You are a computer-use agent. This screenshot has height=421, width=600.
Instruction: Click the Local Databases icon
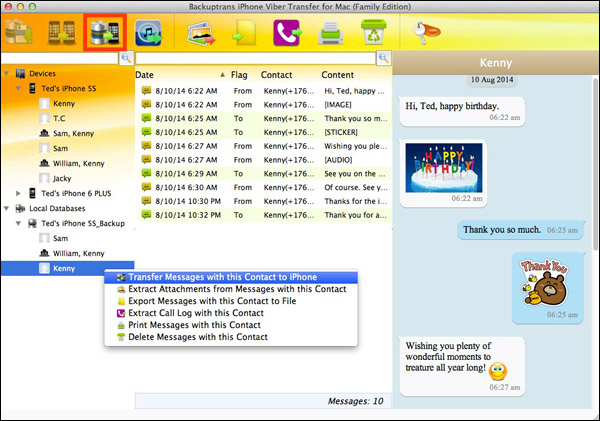(20, 208)
